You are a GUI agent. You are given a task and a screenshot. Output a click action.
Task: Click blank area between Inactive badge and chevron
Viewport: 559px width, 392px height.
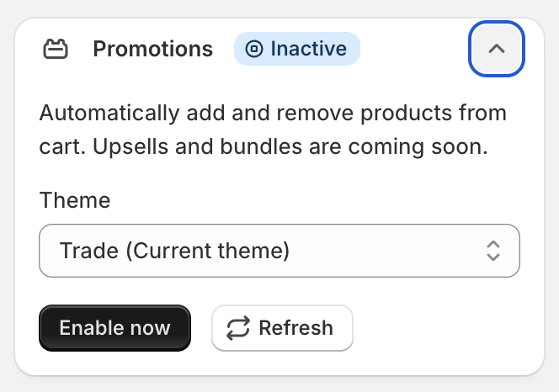point(414,50)
